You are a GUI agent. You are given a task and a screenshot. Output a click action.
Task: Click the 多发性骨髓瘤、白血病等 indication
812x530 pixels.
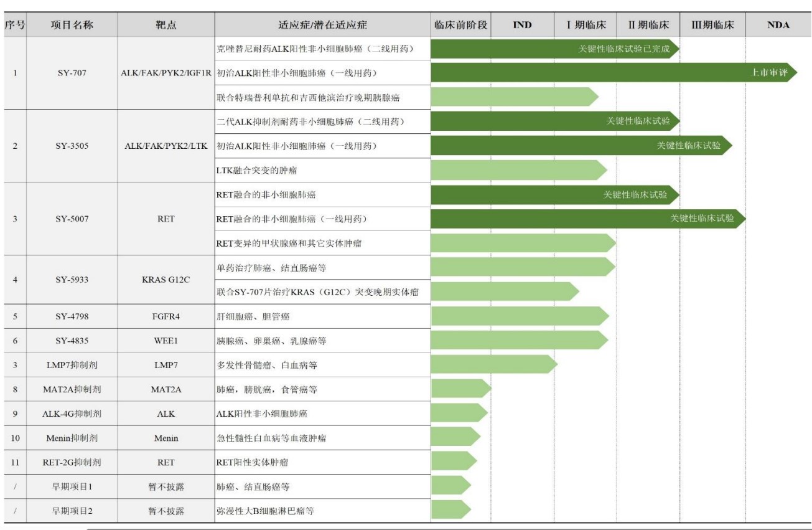point(267,365)
